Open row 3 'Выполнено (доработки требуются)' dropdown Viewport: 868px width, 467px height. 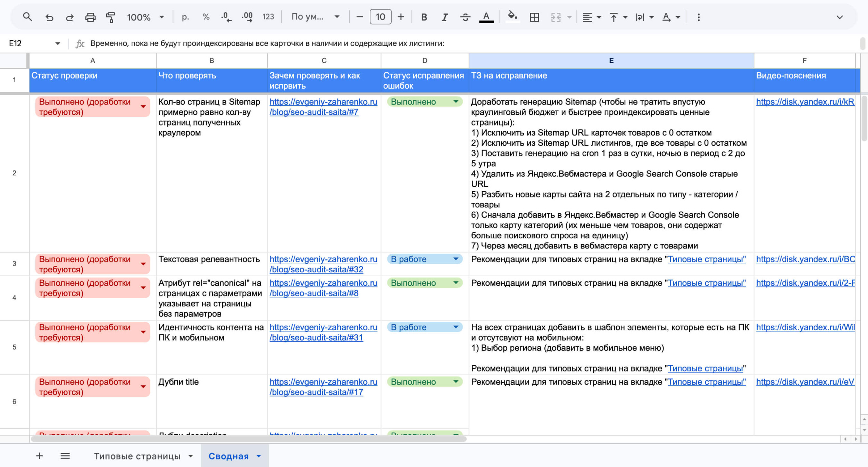(x=143, y=264)
